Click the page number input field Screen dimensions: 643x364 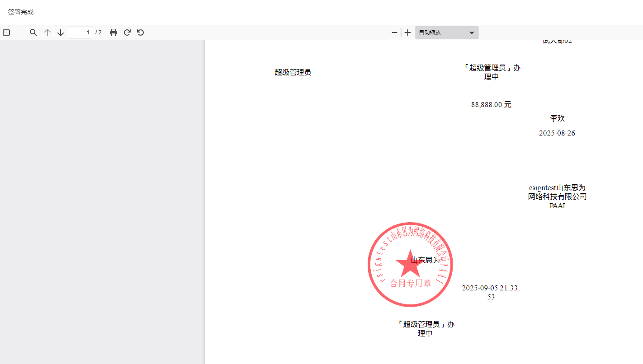tap(80, 33)
